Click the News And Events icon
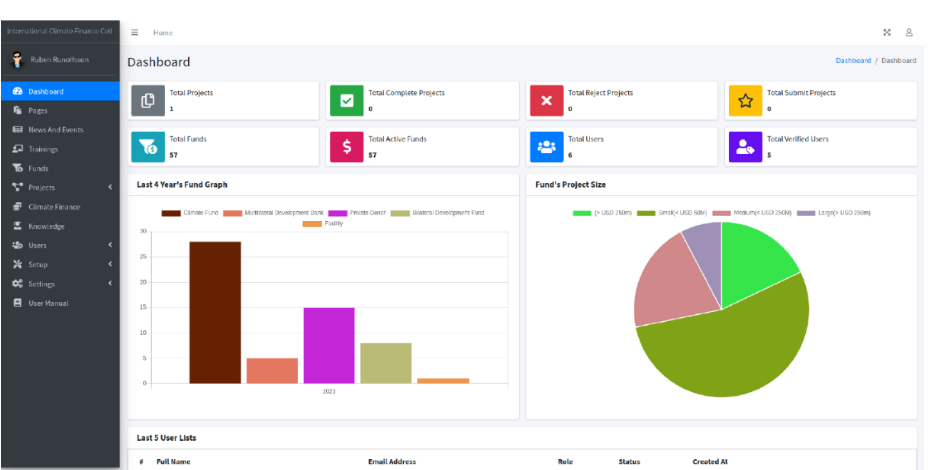 point(17,129)
